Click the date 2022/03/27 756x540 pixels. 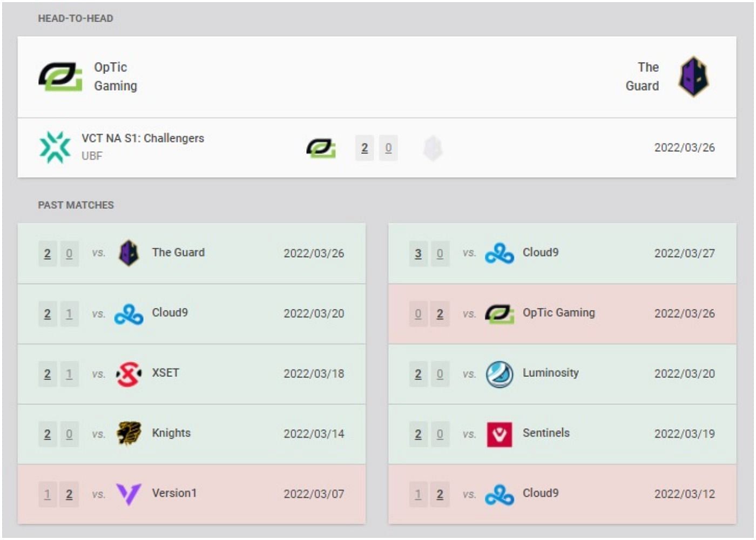point(685,253)
